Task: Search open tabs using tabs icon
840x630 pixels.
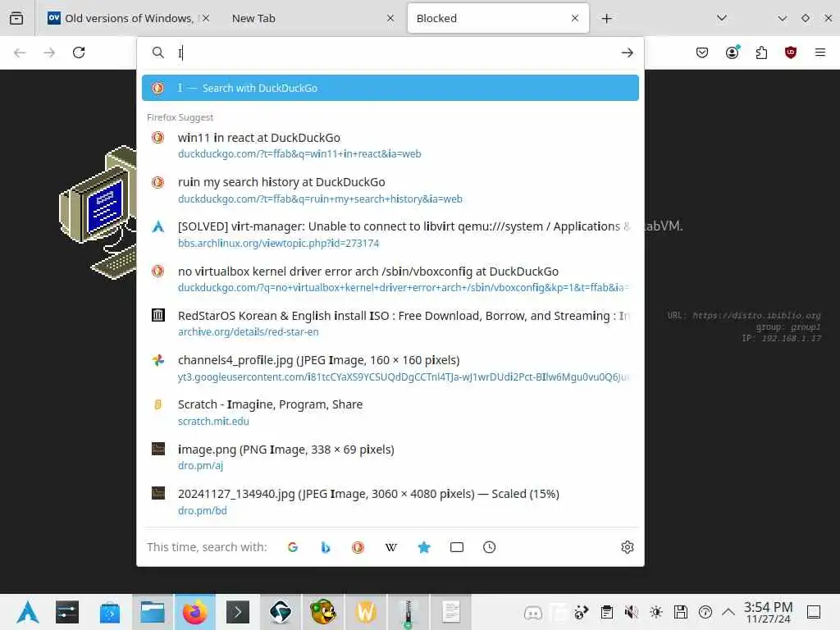Action: 456,547
